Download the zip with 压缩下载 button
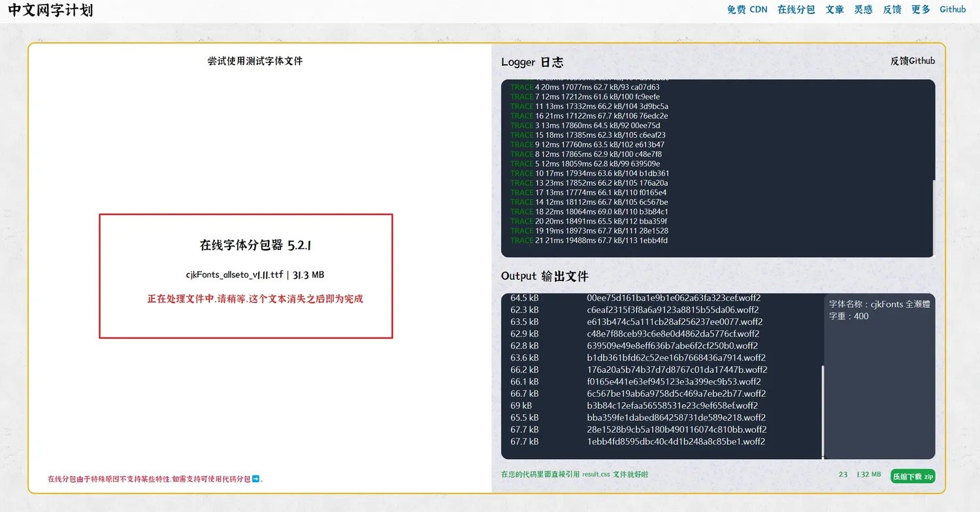Image resolution: width=980 pixels, height=512 pixels. (913, 476)
